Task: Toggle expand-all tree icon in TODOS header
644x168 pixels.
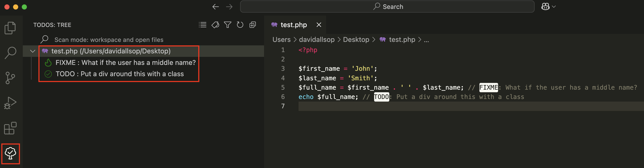Action: [253, 25]
